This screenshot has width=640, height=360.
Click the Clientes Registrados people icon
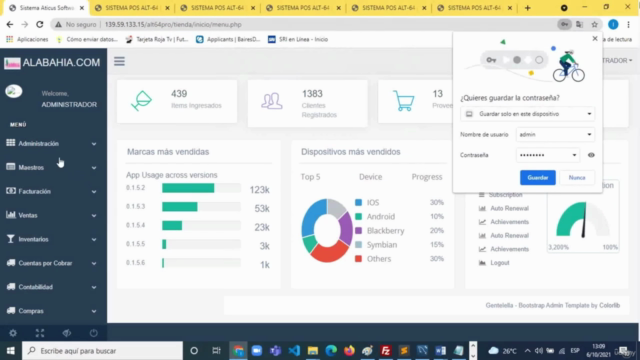coord(271,101)
